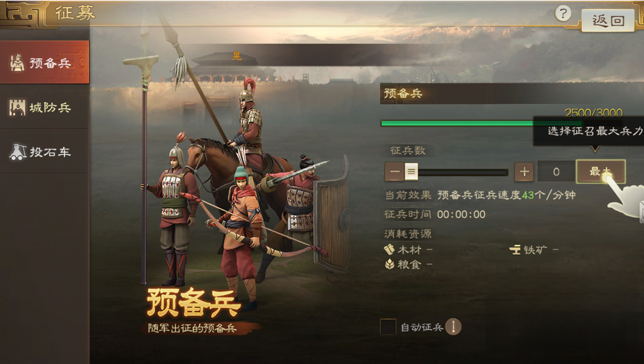
Task: Click the 粮食 grain resource icon
Action: coord(390,264)
